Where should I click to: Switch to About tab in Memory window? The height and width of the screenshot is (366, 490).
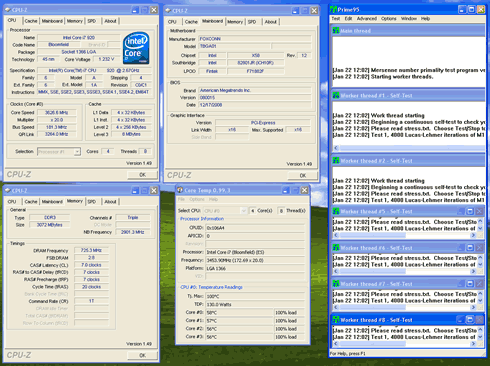tap(110, 202)
